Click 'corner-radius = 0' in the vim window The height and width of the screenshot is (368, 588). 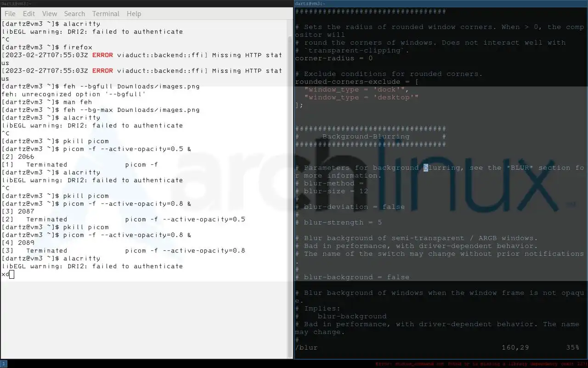pyautogui.click(x=334, y=58)
